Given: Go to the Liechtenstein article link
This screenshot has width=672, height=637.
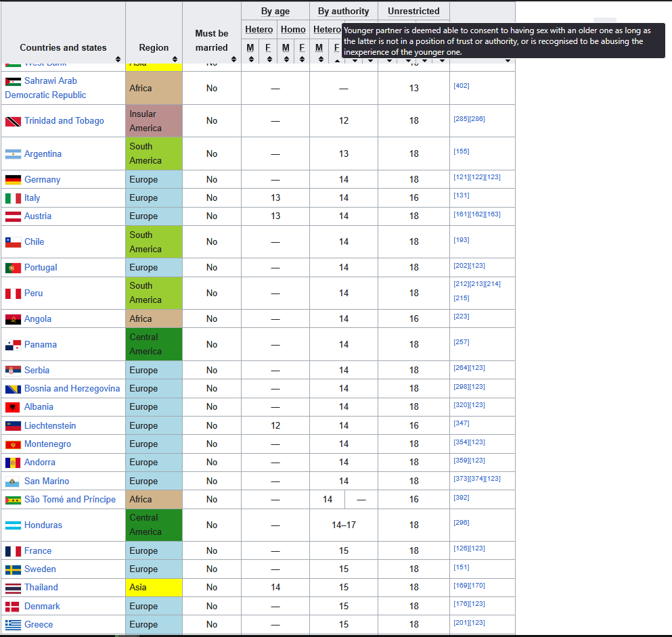Looking at the screenshot, I should coord(50,426).
